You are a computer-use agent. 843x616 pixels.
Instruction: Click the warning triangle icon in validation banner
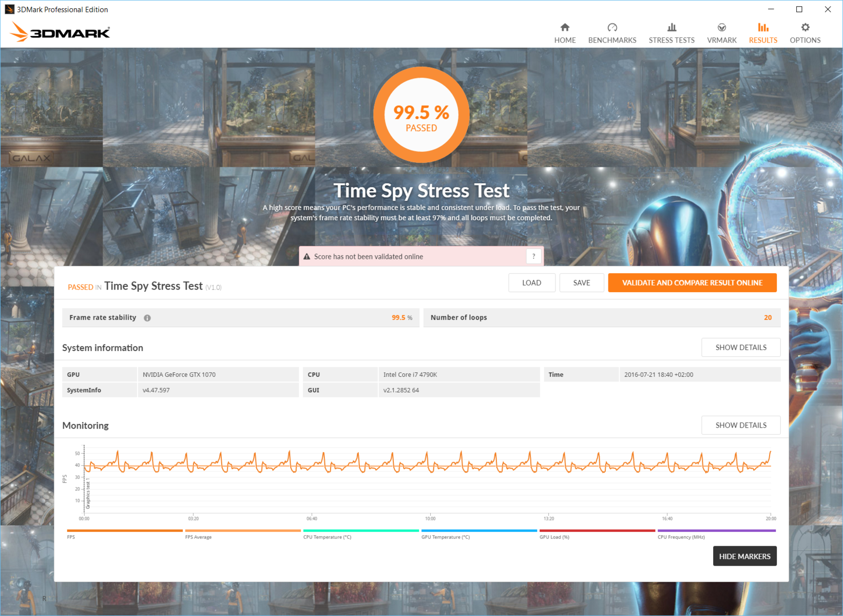click(x=307, y=256)
